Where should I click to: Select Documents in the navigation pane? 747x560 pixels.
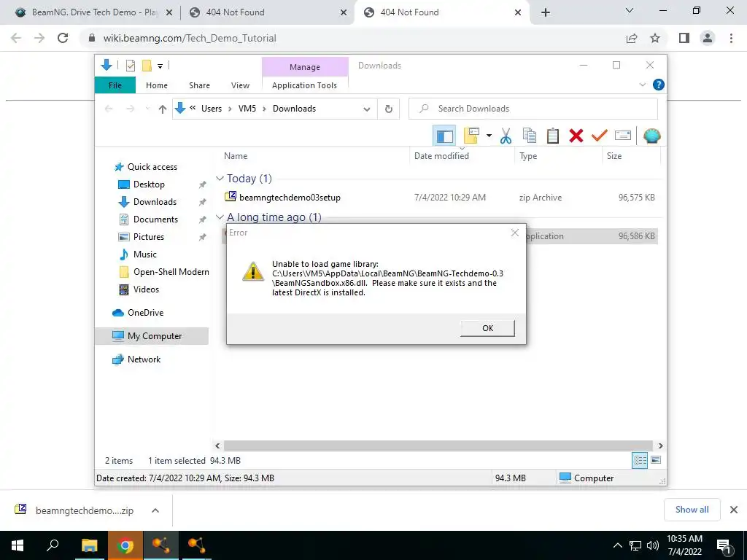[x=155, y=219]
